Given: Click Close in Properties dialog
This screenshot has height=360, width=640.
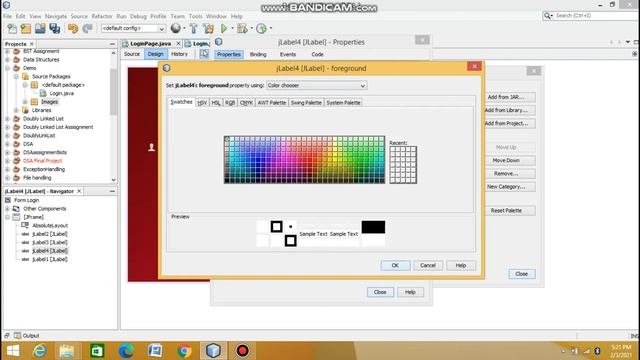Looking at the screenshot, I should point(380,292).
